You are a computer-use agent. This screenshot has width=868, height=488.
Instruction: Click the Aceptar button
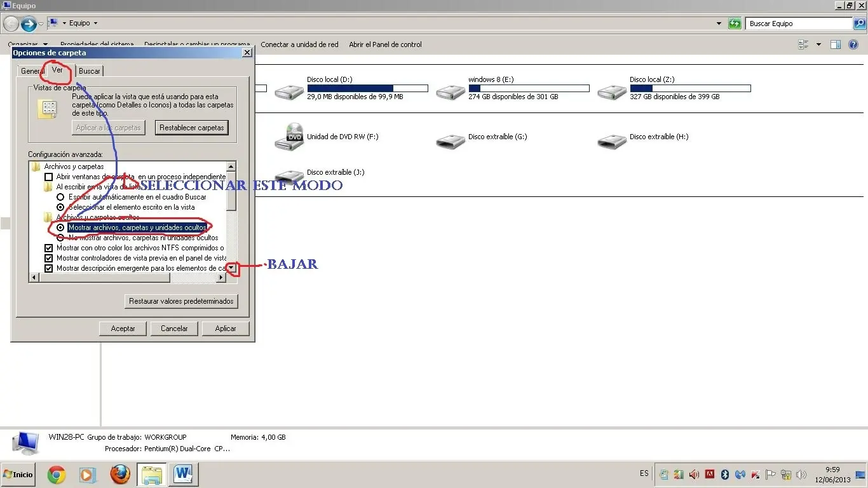coord(123,329)
